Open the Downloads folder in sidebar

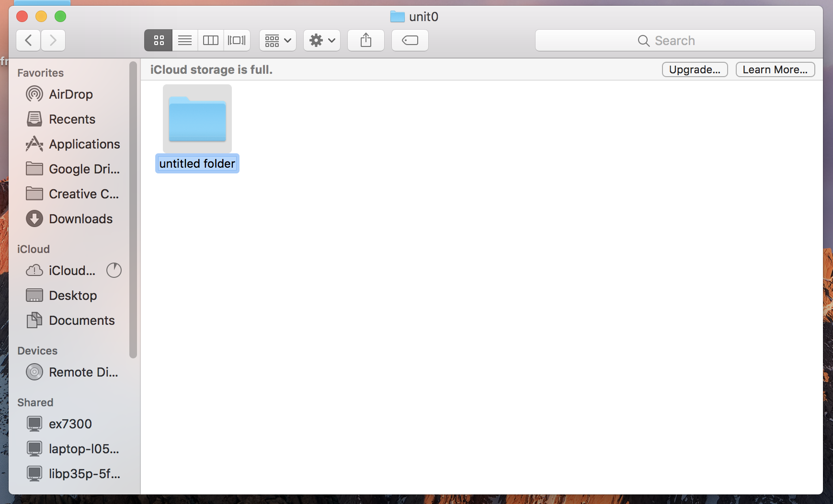(80, 219)
